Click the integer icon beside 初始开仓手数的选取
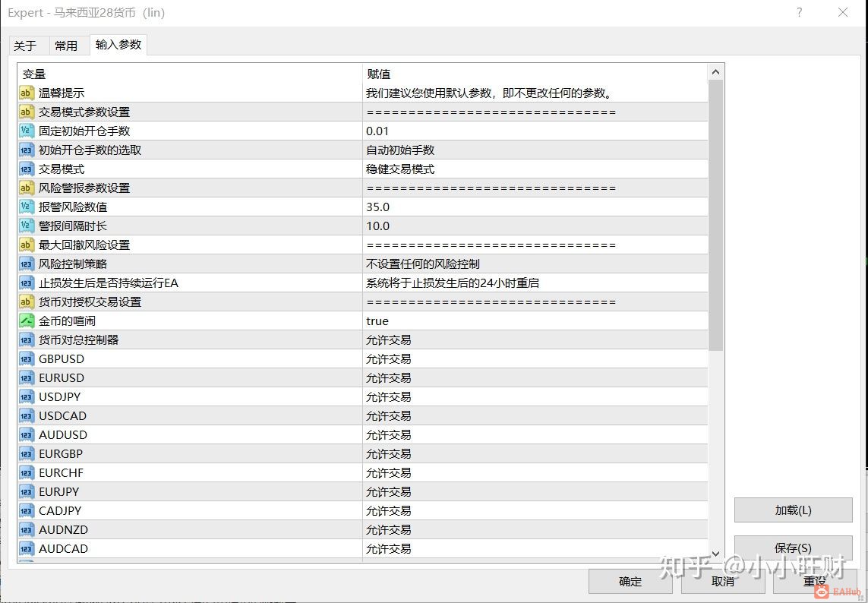The width and height of the screenshot is (868, 603). tap(27, 150)
